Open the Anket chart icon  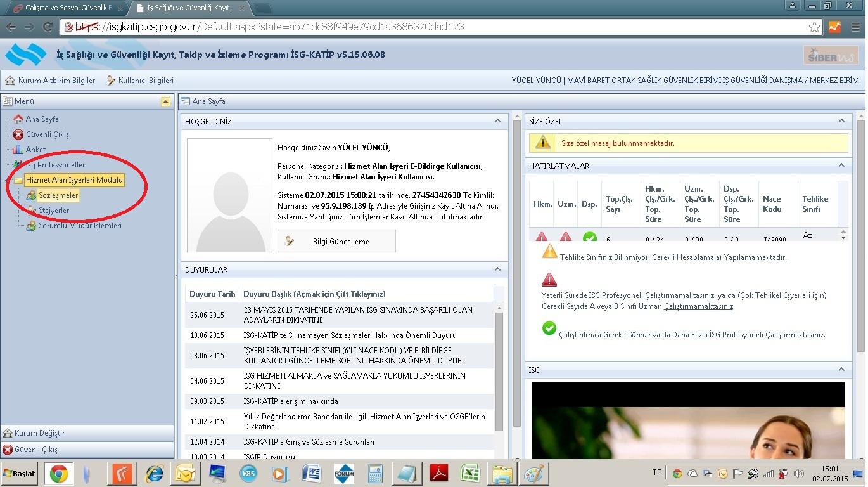[x=18, y=150]
